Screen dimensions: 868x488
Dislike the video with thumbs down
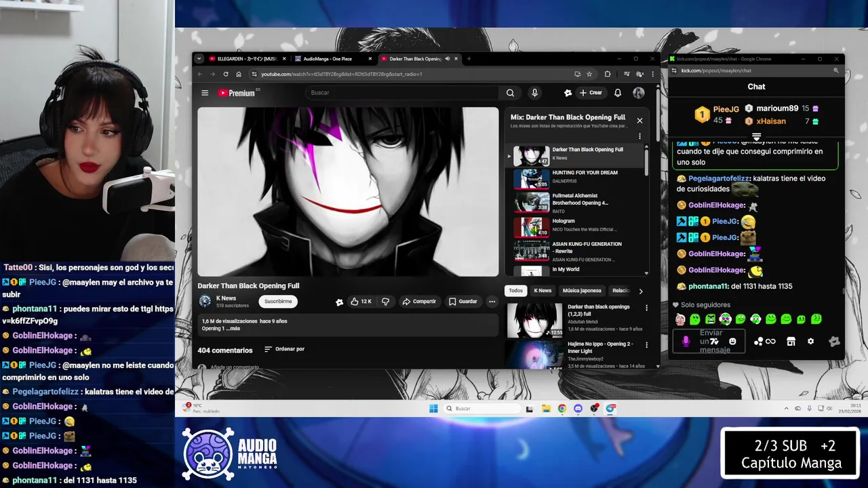pyautogui.click(x=385, y=302)
